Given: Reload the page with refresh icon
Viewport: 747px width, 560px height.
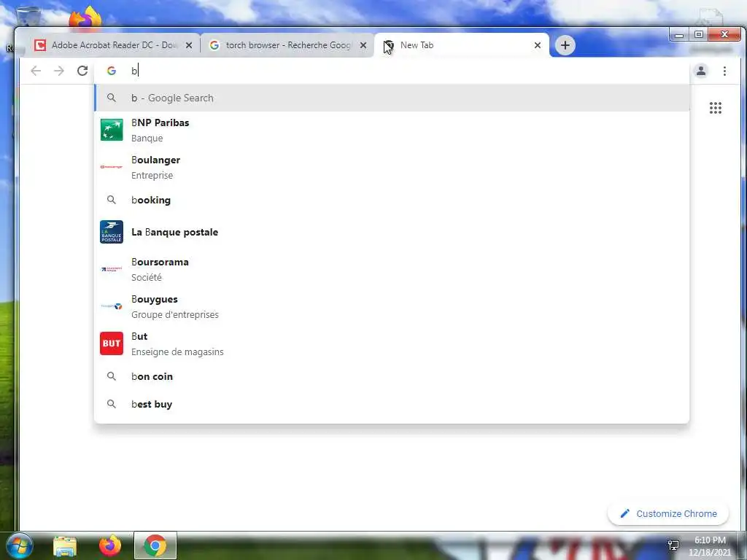Looking at the screenshot, I should coord(82,71).
